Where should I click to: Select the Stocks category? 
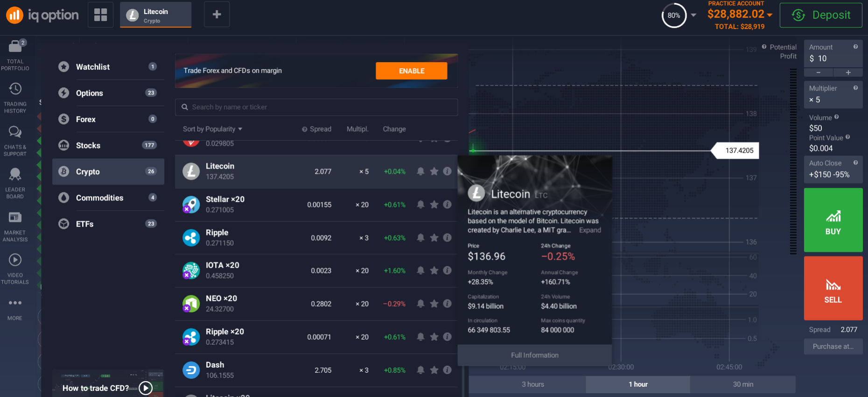[108, 145]
